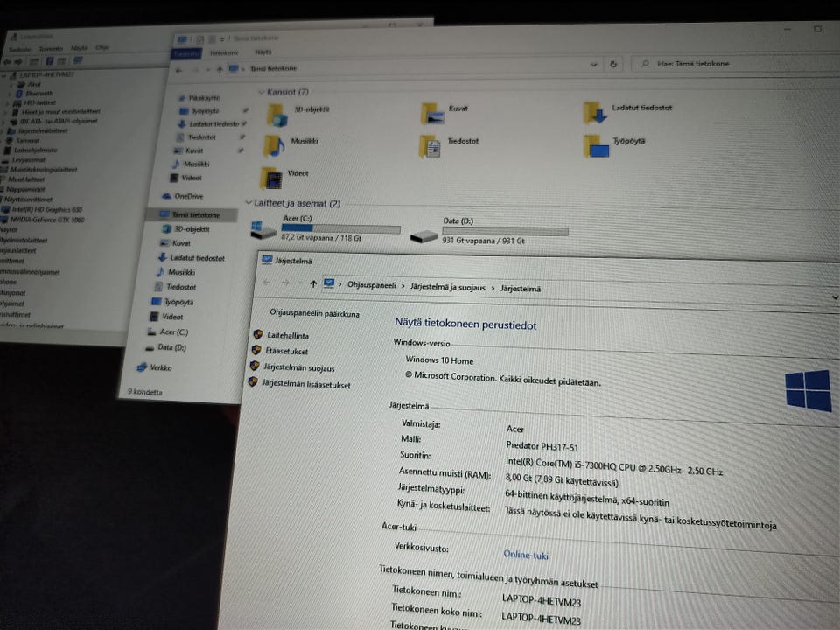Click the Device Manager toolbar back arrow
Image resolution: width=840 pixels, height=630 pixels.
[8, 61]
